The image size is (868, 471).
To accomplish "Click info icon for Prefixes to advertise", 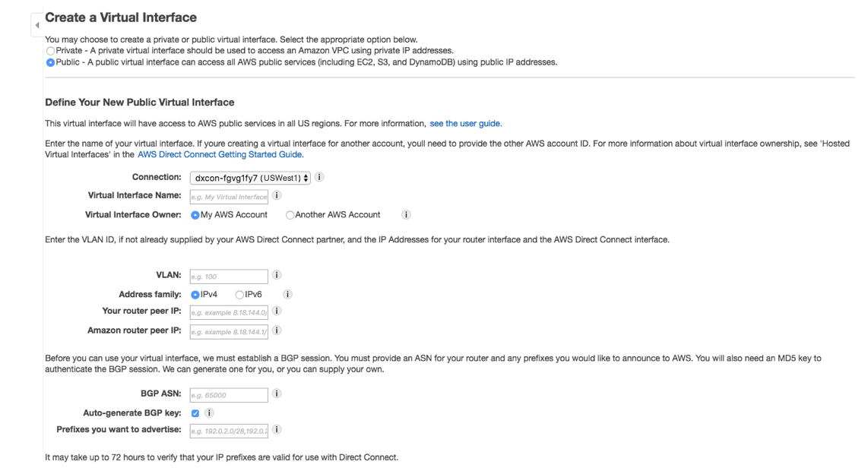I will pyautogui.click(x=277, y=430).
